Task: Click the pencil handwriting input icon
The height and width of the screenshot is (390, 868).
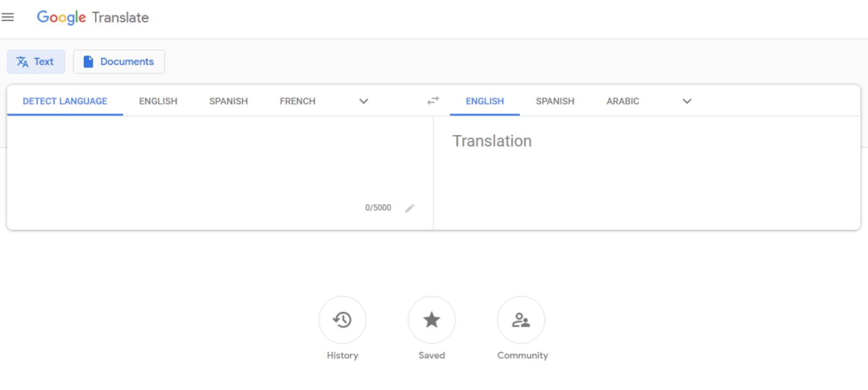Action: point(410,208)
